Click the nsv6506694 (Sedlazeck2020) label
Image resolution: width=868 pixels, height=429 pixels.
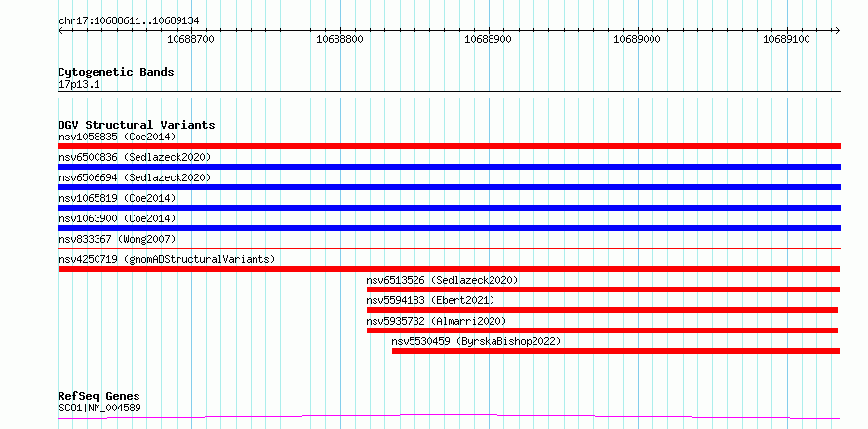point(135,177)
